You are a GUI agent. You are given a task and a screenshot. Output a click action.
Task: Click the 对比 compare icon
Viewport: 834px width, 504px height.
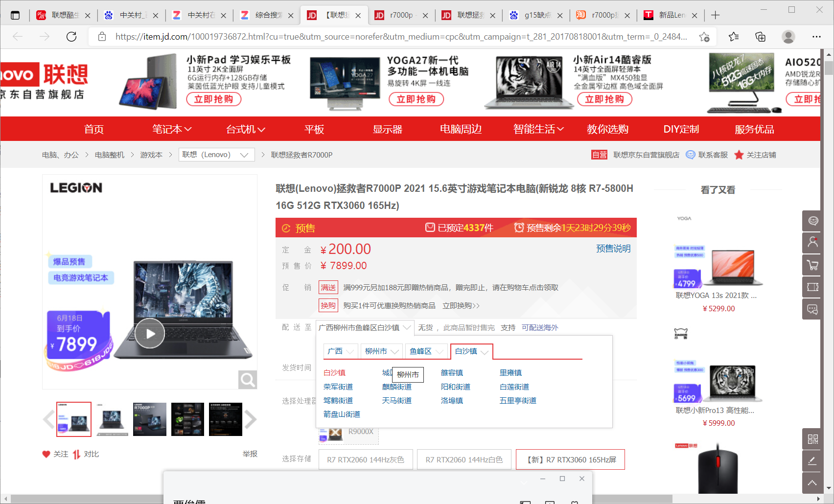pos(76,455)
